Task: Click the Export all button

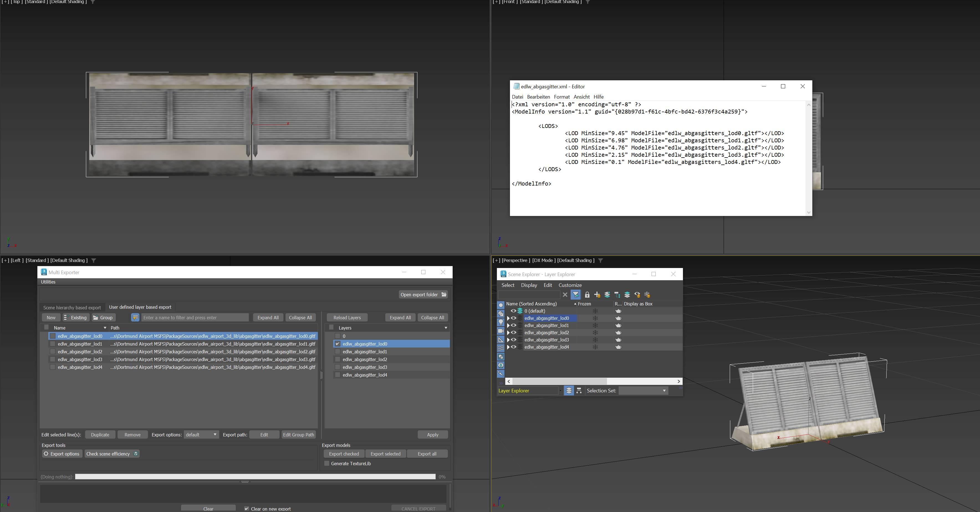Action: [x=427, y=454]
